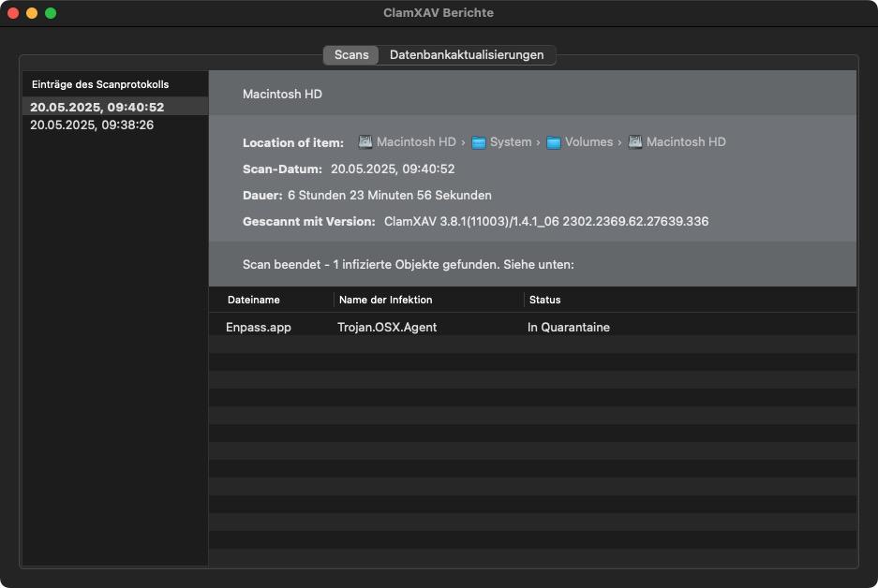This screenshot has width=878, height=588.
Task: Click the last Macintosh HD disk icon in path
Action: (635, 142)
